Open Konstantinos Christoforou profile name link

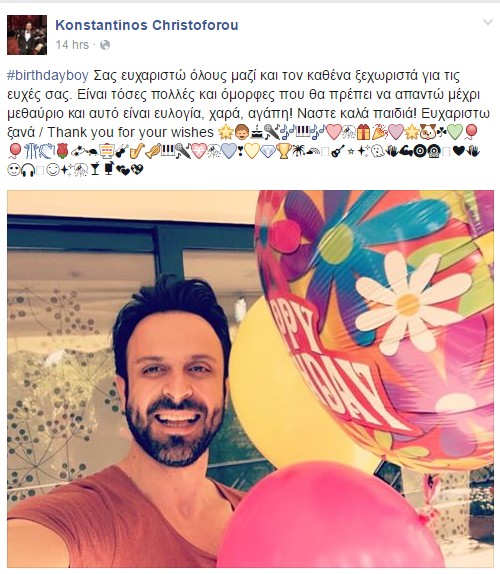coord(147,25)
